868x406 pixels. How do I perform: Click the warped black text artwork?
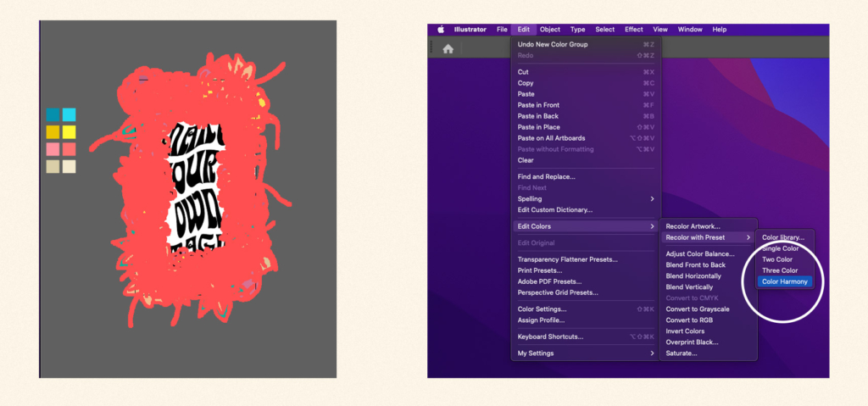[x=197, y=189]
